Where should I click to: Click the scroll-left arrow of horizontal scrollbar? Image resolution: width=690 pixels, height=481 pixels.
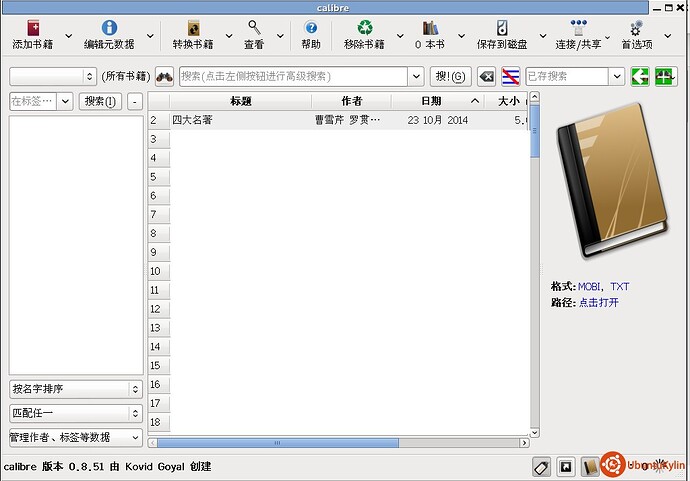[x=152, y=443]
